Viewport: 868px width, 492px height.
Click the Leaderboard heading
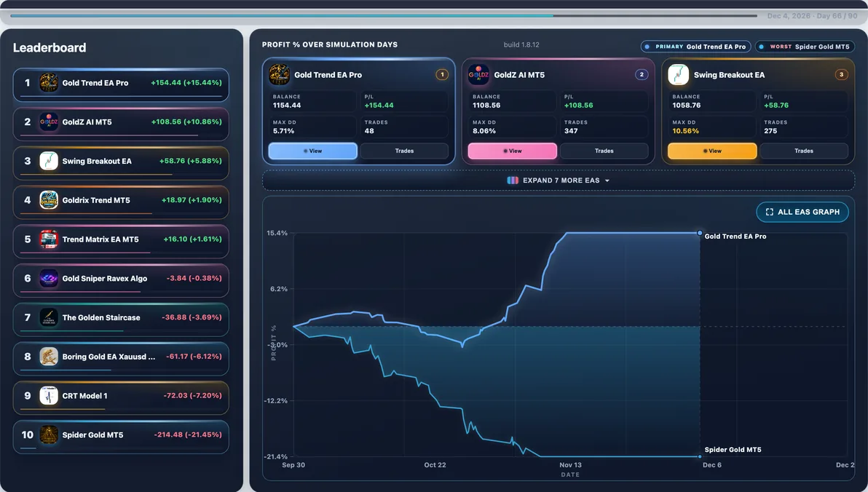50,47
